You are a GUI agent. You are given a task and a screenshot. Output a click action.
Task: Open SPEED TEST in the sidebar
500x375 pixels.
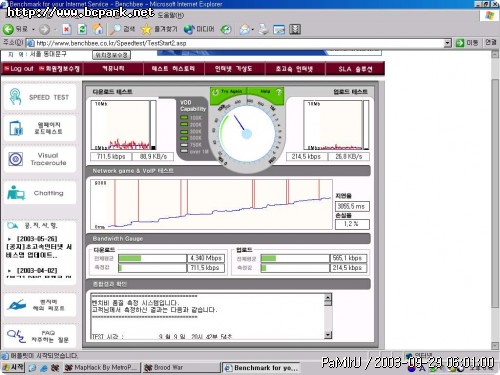point(39,97)
